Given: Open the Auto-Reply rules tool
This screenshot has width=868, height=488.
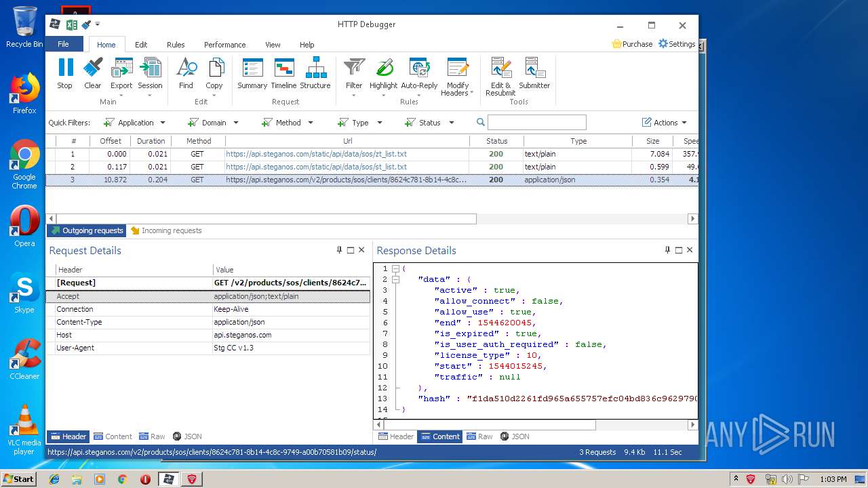Looking at the screenshot, I should tap(419, 77).
